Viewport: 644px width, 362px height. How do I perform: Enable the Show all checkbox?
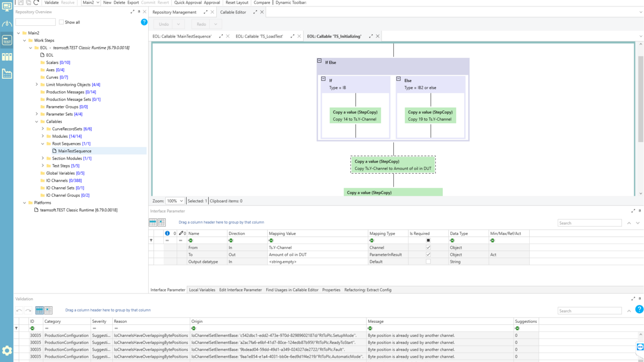click(x=61, y=22)
